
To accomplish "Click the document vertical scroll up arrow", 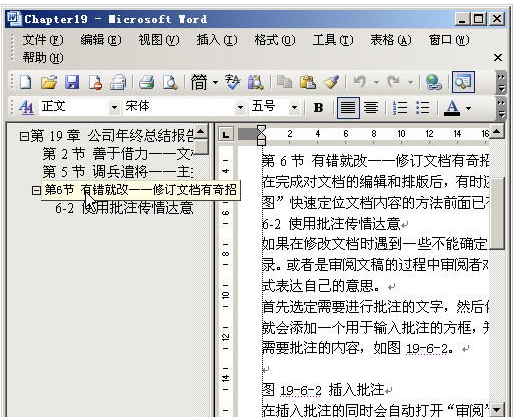I will pos(497,131).
